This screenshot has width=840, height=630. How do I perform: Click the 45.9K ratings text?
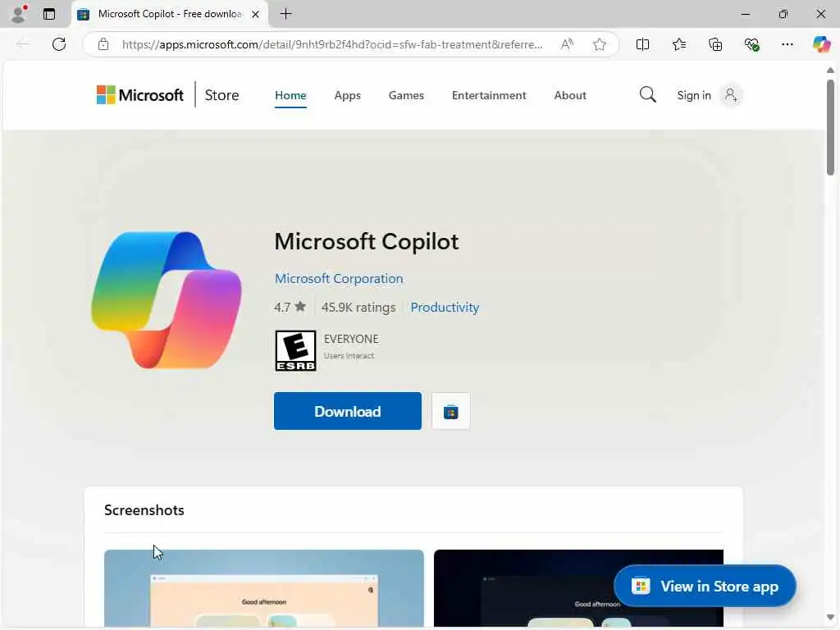pos(358,308)
